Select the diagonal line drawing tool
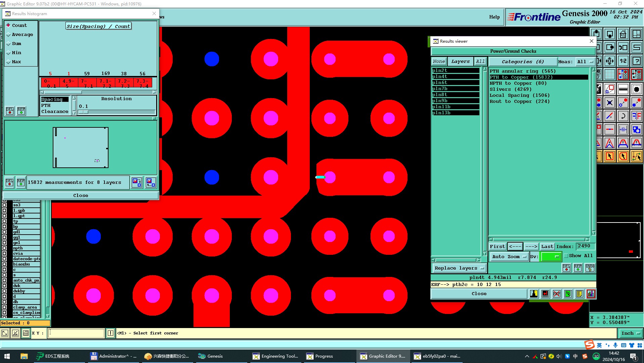Image resolution: width=644 pixels, height=363 pixels. point(609,116)
